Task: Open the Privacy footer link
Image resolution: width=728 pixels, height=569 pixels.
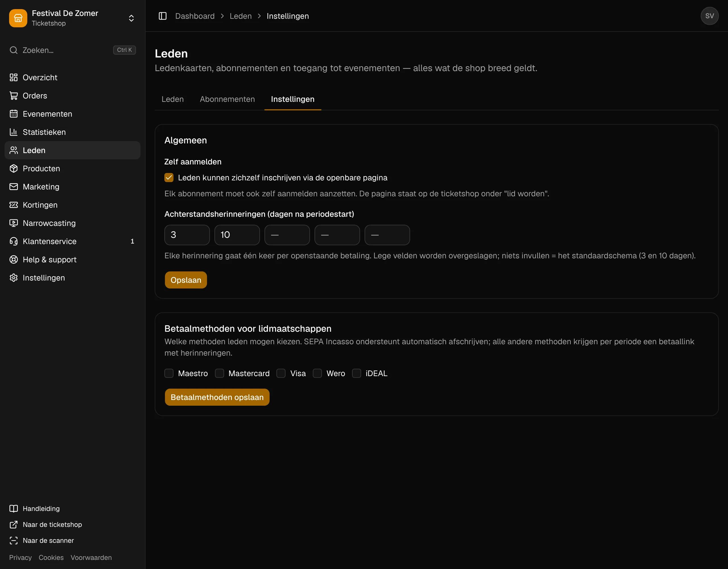Action: coord(20,557)
